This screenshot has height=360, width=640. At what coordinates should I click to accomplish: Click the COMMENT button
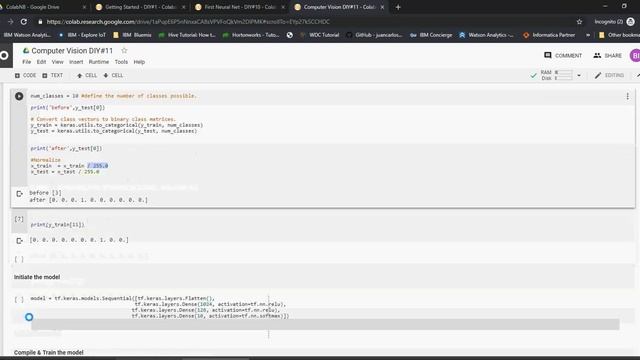[x=563, y=56]
